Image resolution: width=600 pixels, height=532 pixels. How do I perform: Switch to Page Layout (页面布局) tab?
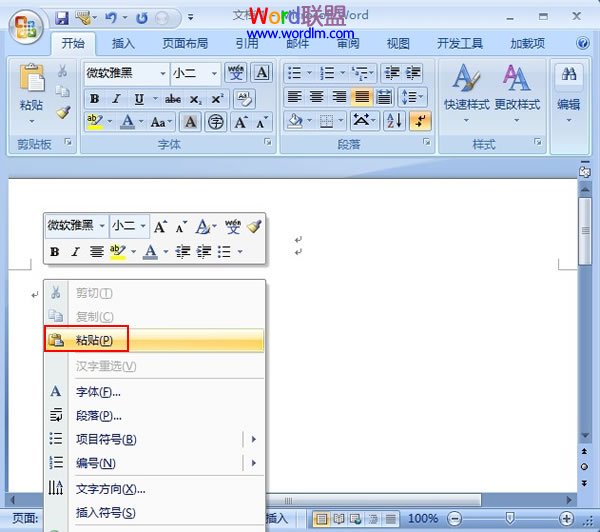185,44
